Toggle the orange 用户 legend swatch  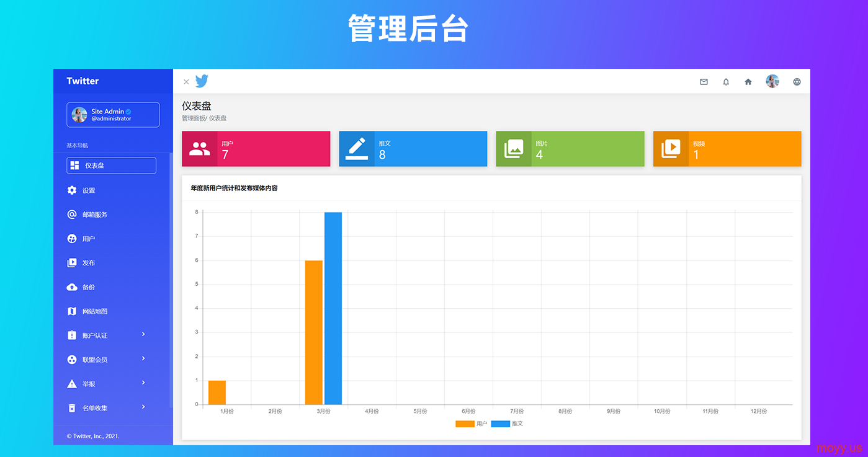pos(465,424)
